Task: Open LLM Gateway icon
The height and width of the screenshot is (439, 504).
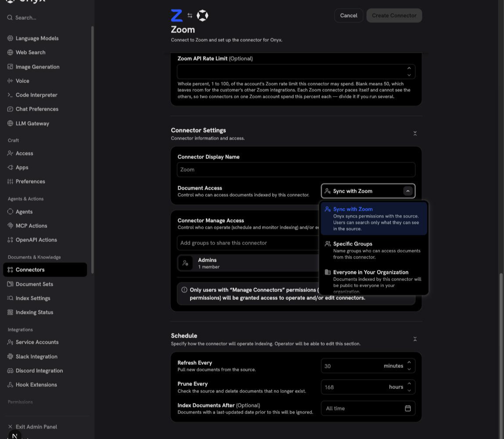Action: (x=10, y=123)
